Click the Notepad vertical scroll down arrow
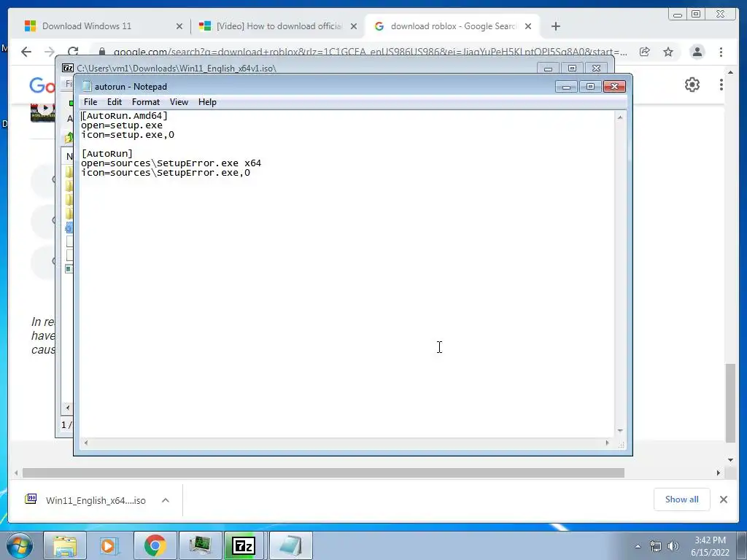747x560 pixels. pyautogui.click(x=620, y=430)
